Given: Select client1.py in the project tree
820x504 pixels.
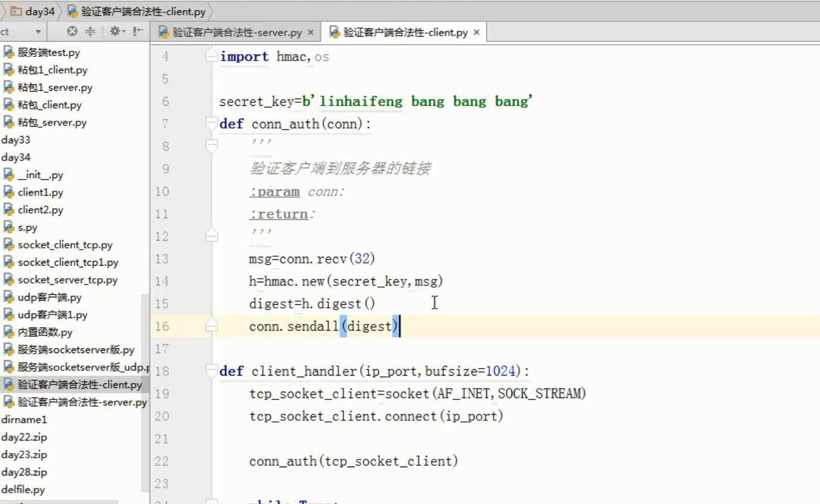Looking at the screenshot, I should click(33, 192).
